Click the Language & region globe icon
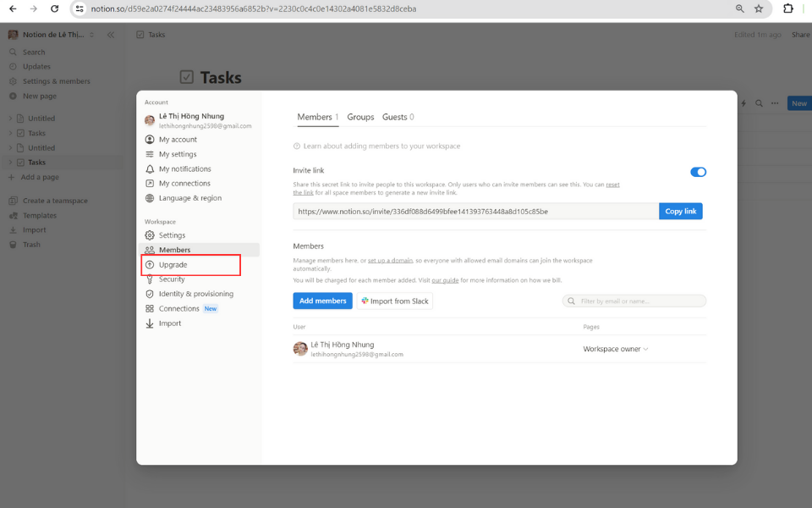Image resolution: width=812 pixels, height=508 pixels. point(150,198)
